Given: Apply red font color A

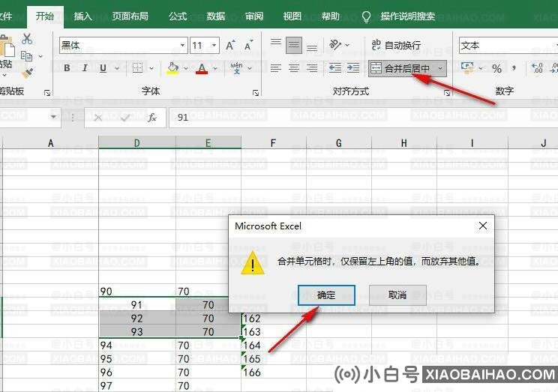Looking at the screenshot, I should pyautogui.click(x=202, y=68).
